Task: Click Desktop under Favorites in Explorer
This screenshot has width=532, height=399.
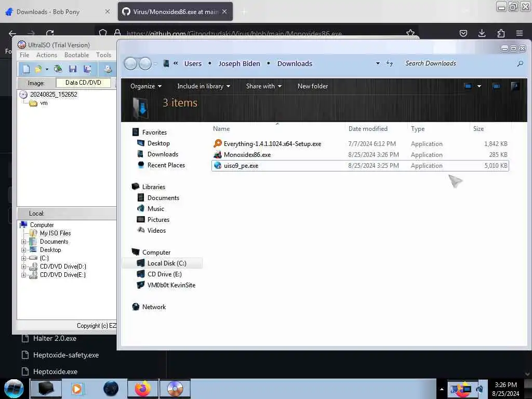Action: (x=158, y=143)
